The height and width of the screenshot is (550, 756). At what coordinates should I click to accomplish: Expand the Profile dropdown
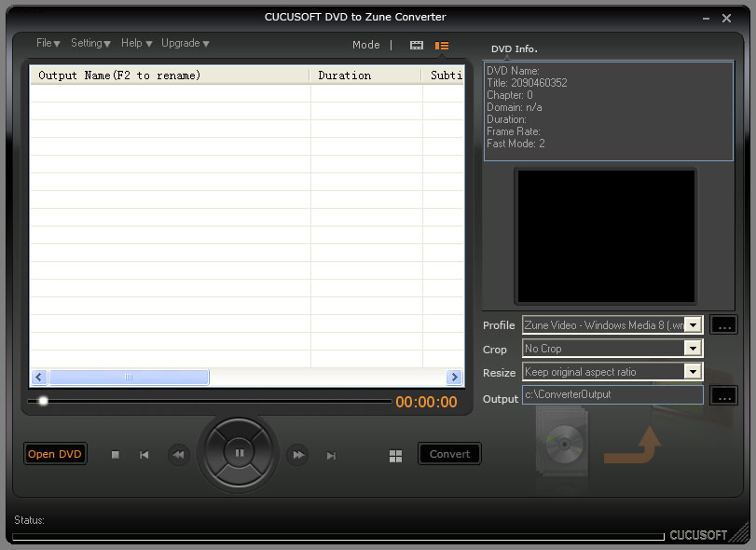pos(694,325)
